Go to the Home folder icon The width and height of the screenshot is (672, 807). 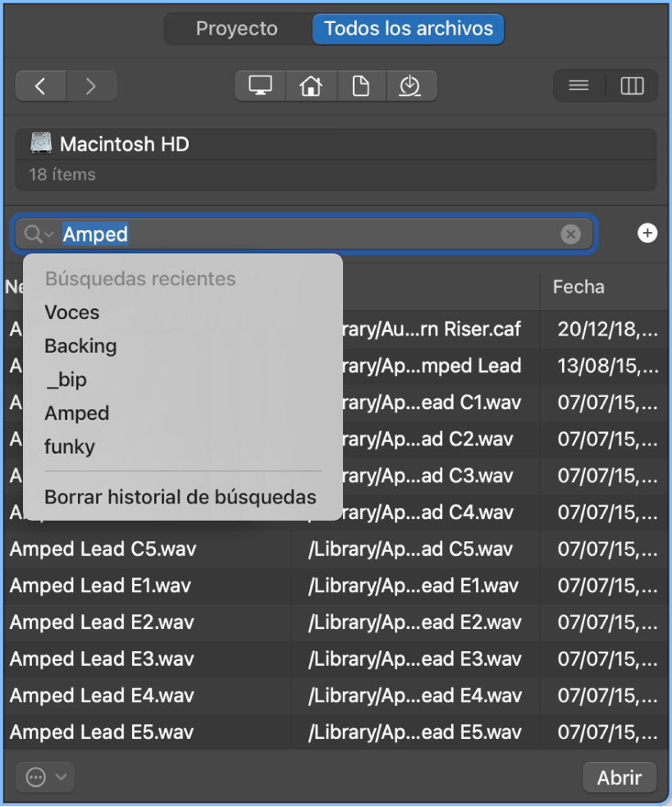311,86
